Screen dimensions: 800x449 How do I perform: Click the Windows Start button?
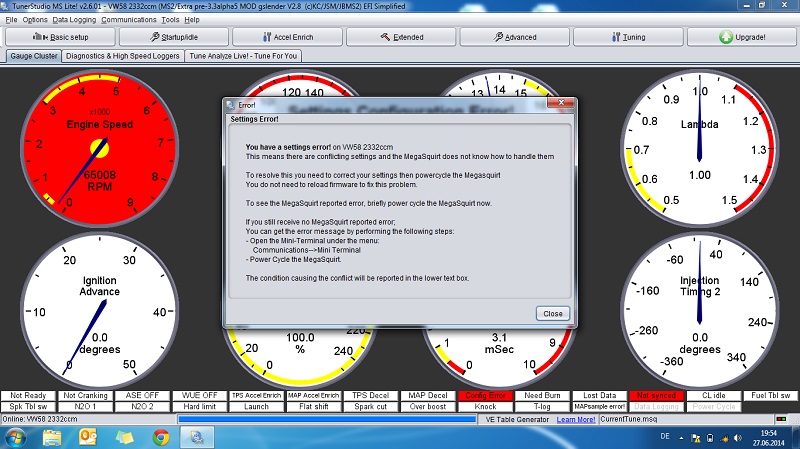coord(17,436)
